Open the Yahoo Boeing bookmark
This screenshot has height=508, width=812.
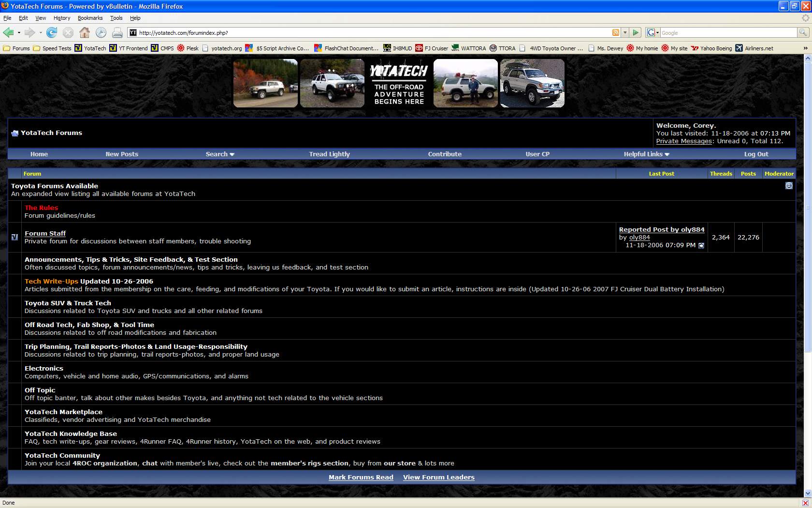pos(711,48)
